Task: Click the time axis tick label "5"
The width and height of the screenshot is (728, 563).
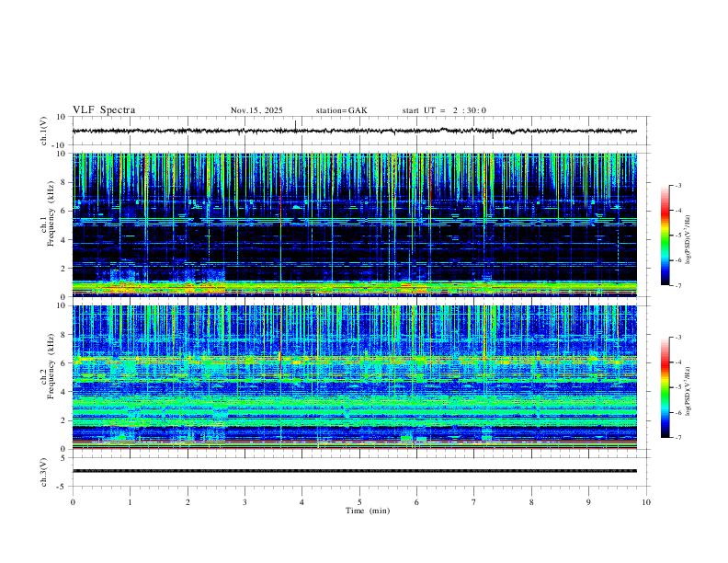Action: coord(359,502)
